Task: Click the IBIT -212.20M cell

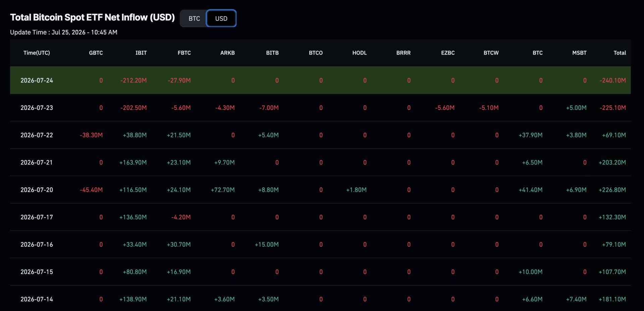Action: tap(133, 80)
